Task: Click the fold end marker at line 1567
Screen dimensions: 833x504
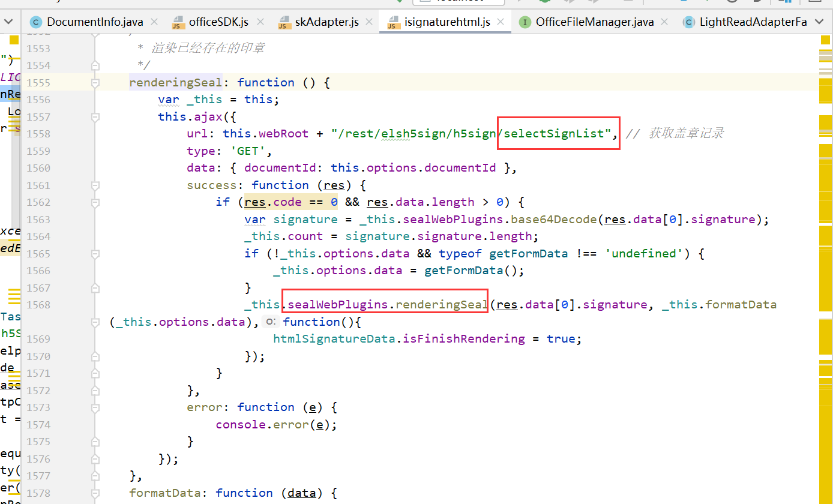Action: click(x=95, y=287)
